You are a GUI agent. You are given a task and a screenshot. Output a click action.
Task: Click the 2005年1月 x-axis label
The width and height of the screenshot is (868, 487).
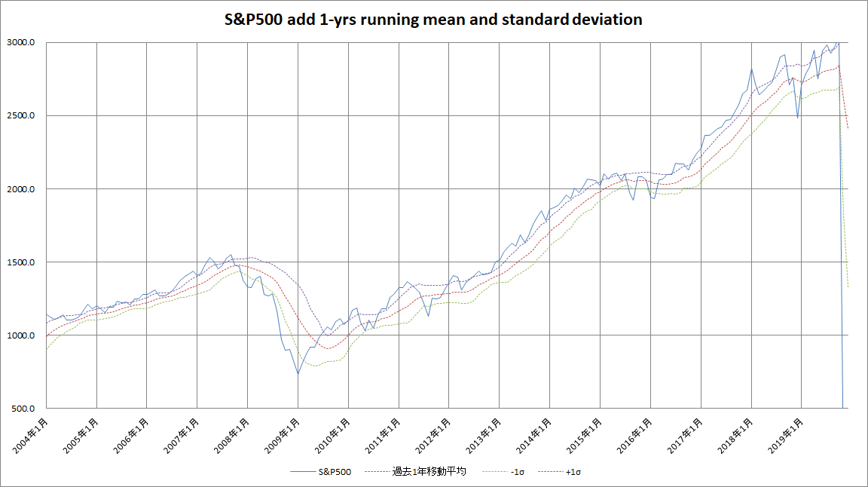(81, 436)
